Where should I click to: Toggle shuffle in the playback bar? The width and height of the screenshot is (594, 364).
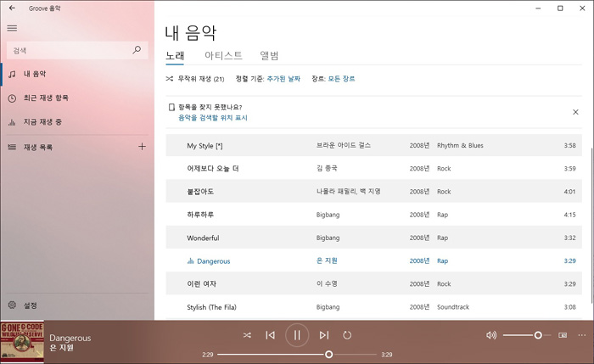[247, 335]
